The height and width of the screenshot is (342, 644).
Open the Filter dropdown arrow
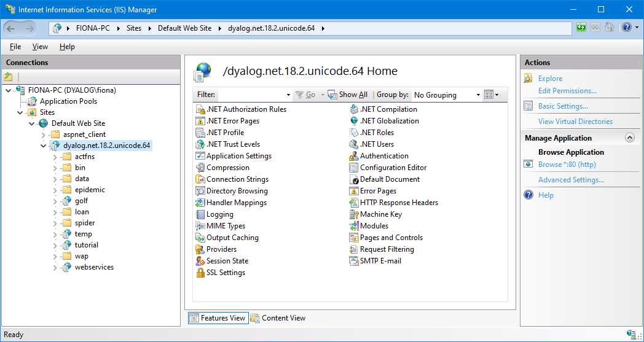[x=288, y=95]
